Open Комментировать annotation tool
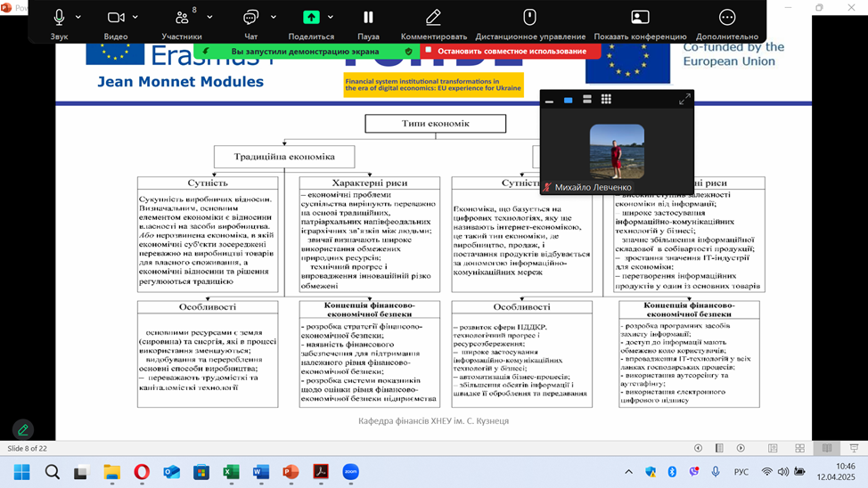This screenshot has height=488, width=868. pos(433,23)
